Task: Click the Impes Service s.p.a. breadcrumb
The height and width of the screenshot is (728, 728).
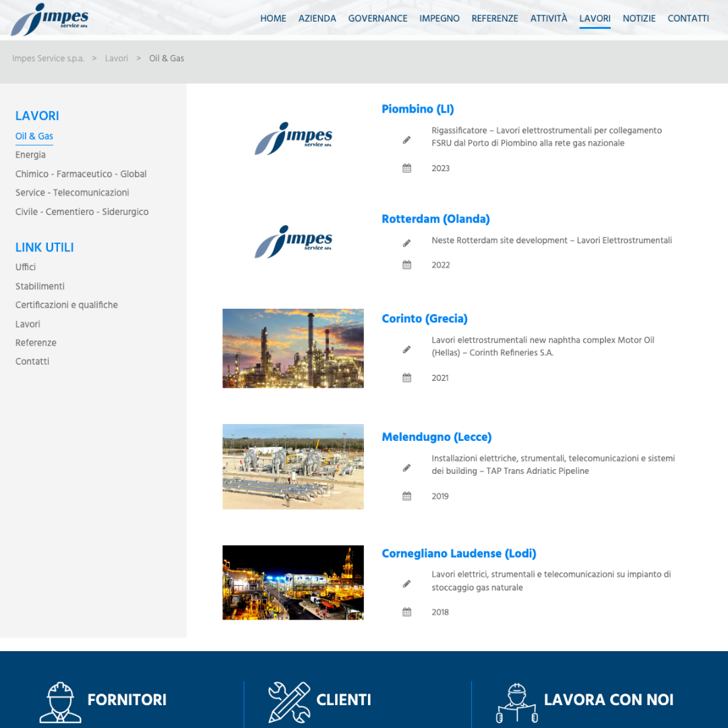Action: tap(49, 59)
